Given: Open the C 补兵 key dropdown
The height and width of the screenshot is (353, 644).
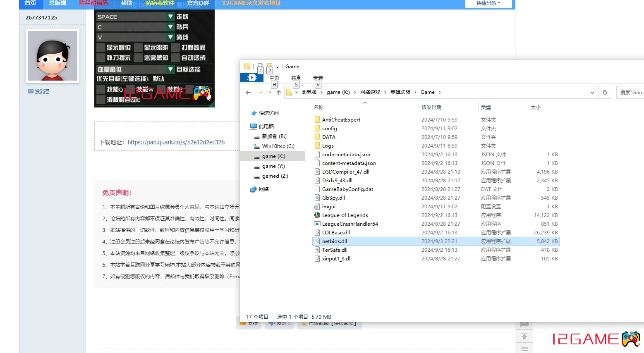Looking at the screenshot, I should click(x=170, y=27).
